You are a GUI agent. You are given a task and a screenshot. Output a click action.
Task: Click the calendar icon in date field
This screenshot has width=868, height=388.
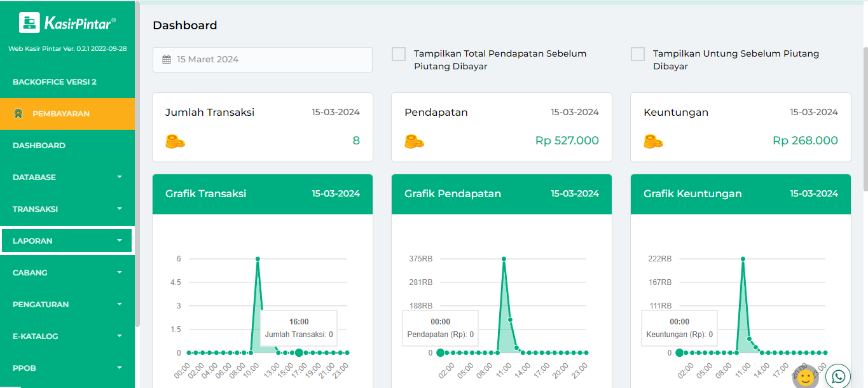167,60
